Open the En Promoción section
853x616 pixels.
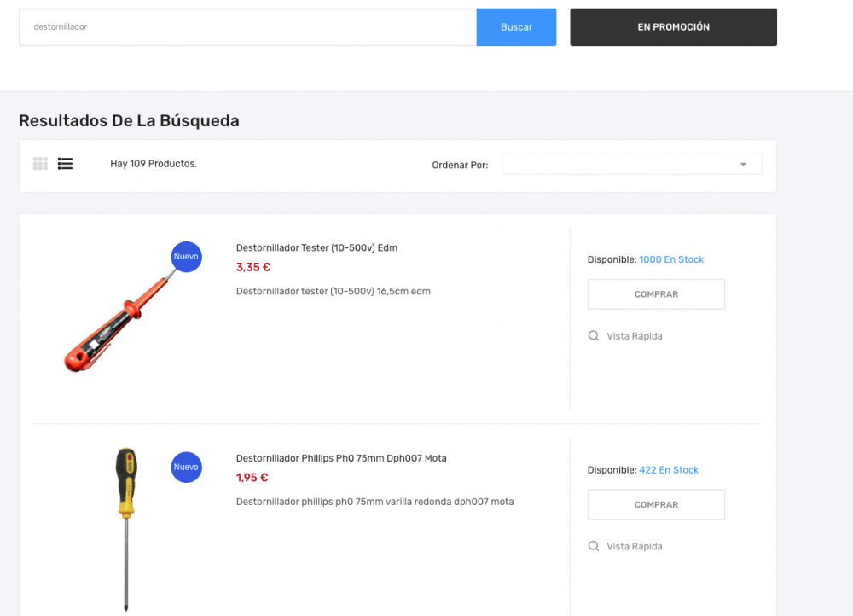[x=673, y=27]
